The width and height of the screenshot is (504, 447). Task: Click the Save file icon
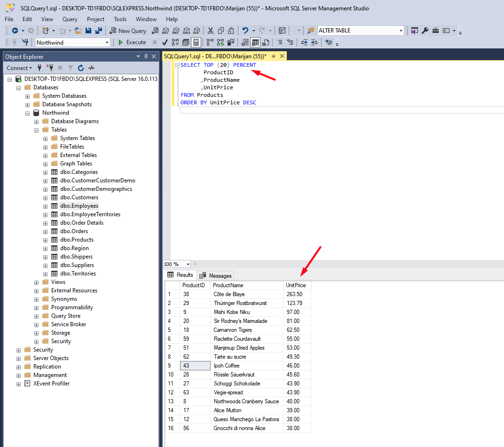tap(88, 31)
